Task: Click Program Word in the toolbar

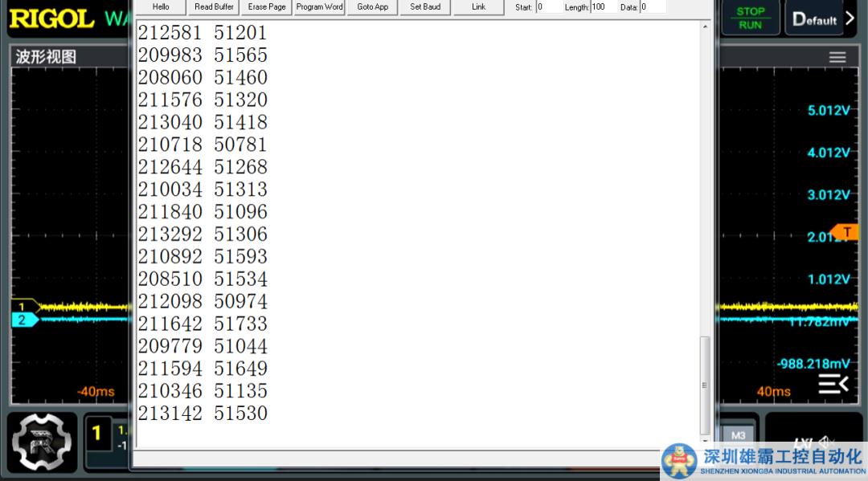Action: pyautogui.click(x=319, y=7)
